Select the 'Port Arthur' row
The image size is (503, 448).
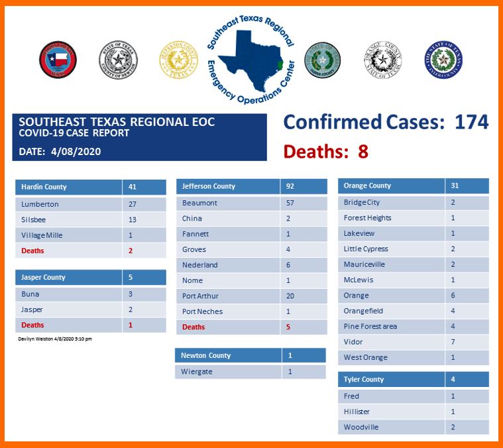252,296
